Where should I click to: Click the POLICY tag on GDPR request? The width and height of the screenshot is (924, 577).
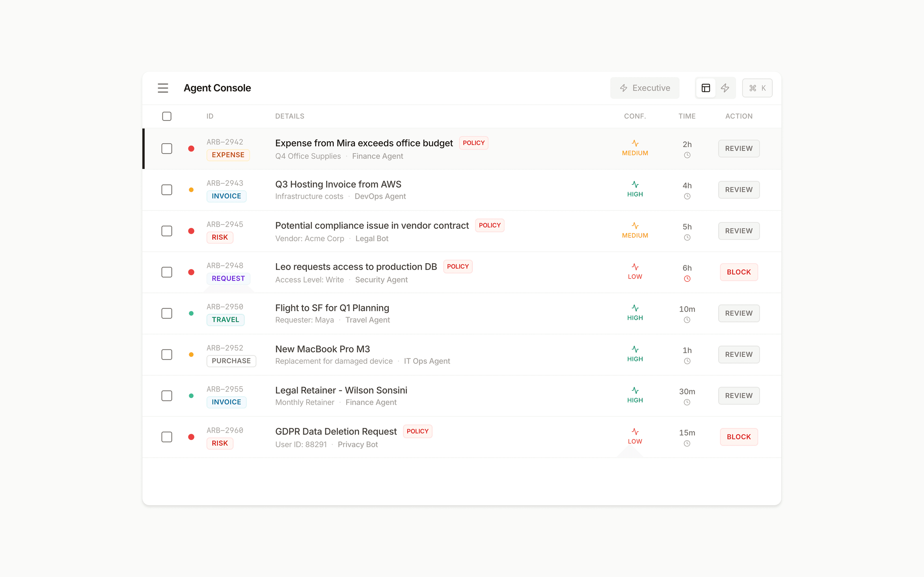click(417, 431)
